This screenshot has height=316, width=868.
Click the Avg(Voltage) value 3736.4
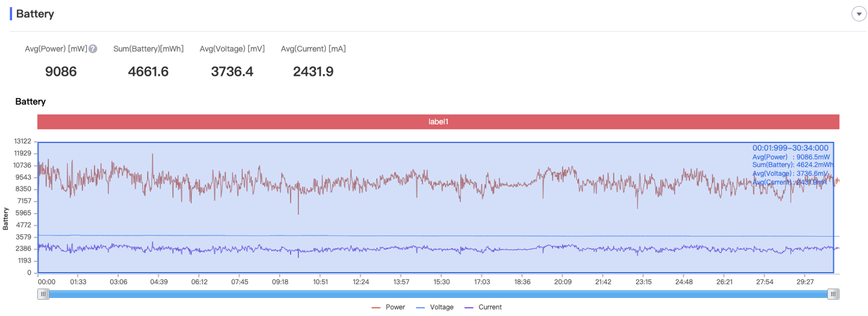click(232, 72)
